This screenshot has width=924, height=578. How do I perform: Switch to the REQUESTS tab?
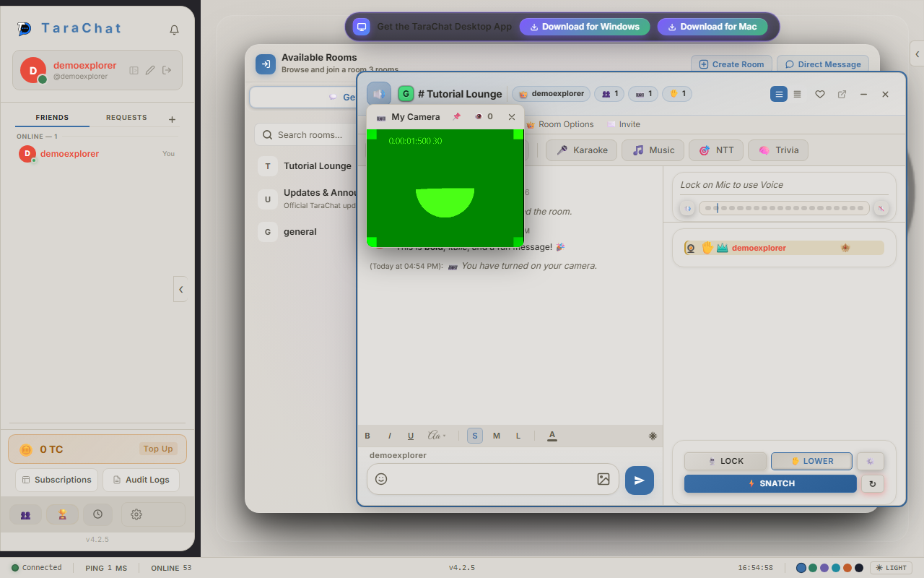[126, 118]
